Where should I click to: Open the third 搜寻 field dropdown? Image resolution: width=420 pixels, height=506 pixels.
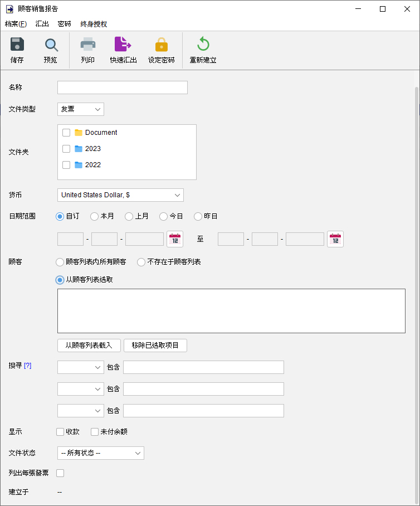pyautogui.click(x=81, y=411)
